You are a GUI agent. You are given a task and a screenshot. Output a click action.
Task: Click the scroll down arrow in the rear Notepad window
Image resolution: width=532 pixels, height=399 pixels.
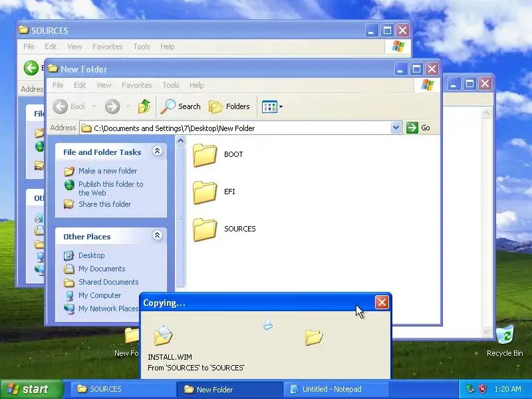click(487, 331)
